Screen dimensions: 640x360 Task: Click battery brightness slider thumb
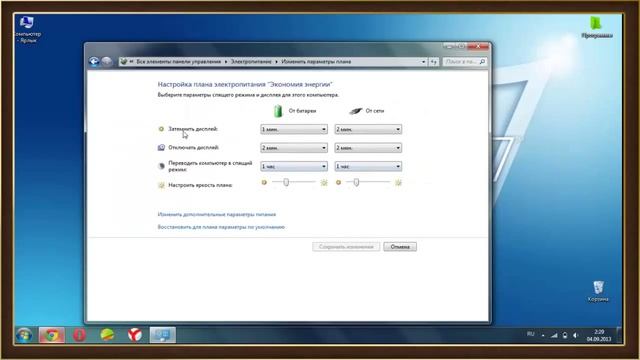coord(286,182)
